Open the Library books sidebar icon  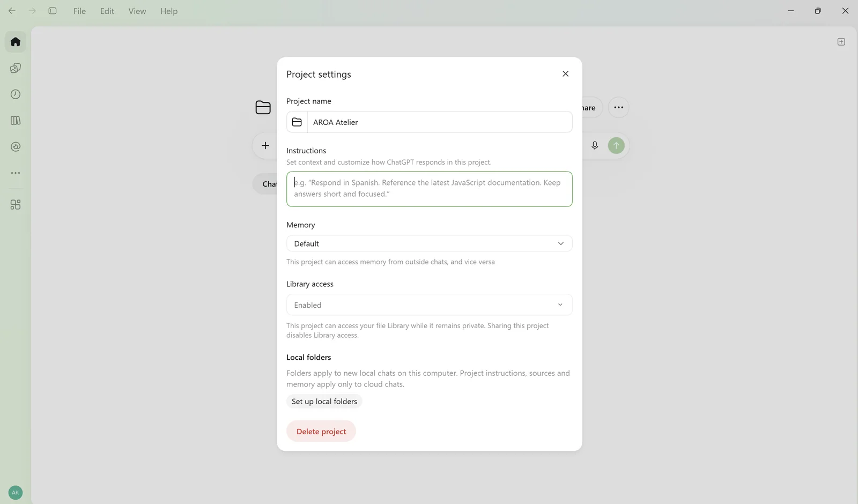coord(16,121)
